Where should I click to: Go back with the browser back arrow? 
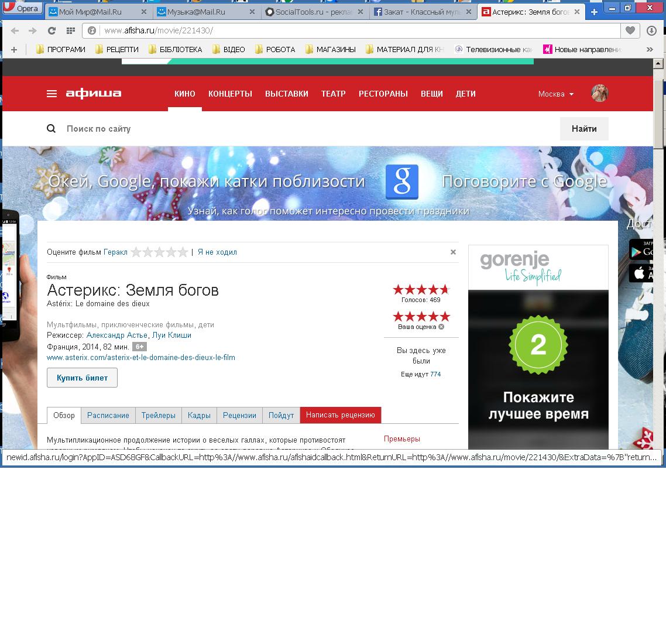tap(15, 30)
